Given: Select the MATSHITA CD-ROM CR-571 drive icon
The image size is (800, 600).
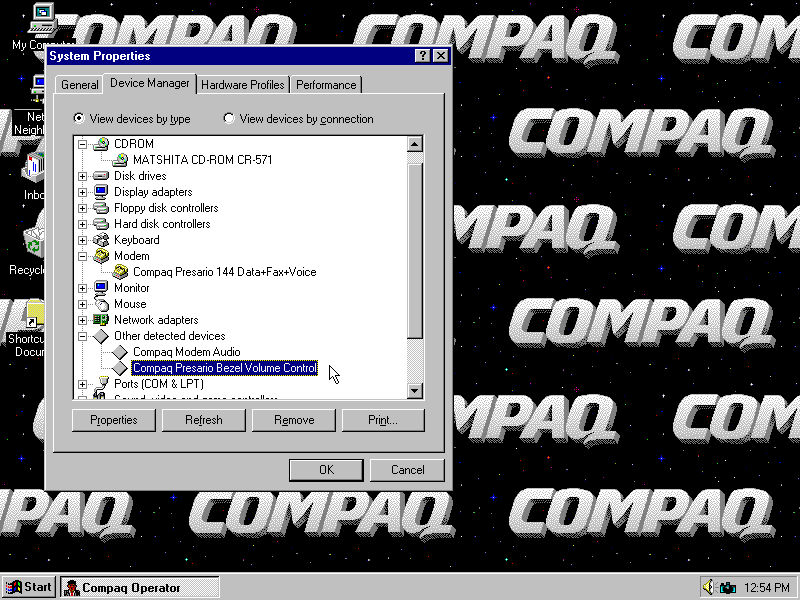Looking at the screenshot, I should coord(120,160).
